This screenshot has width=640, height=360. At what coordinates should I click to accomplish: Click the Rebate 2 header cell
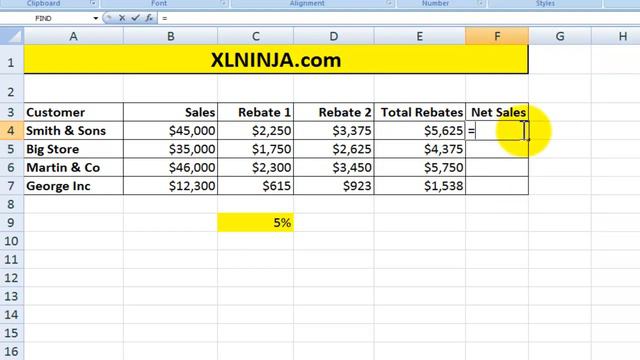334,112
